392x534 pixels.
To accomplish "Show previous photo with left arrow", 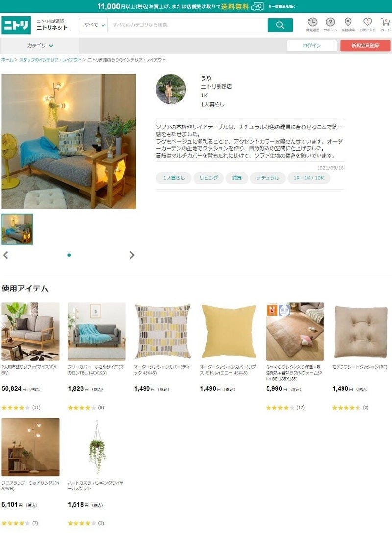I will click(5, 255).
